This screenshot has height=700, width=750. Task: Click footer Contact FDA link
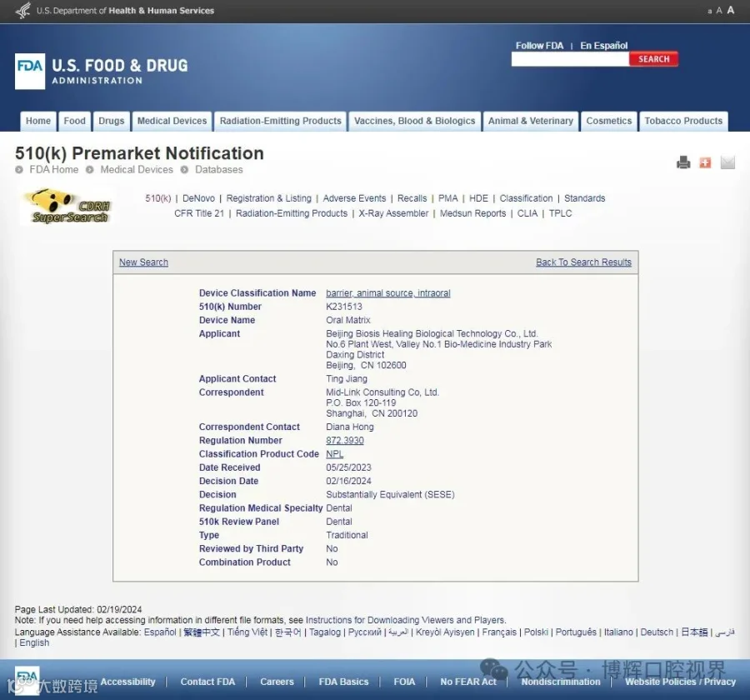pos(207,682)
